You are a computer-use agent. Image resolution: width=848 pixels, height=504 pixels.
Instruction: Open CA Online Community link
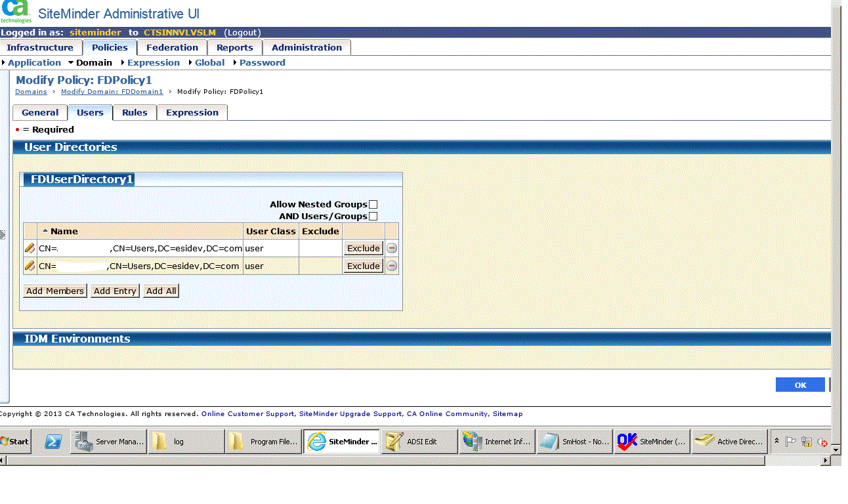447,414
